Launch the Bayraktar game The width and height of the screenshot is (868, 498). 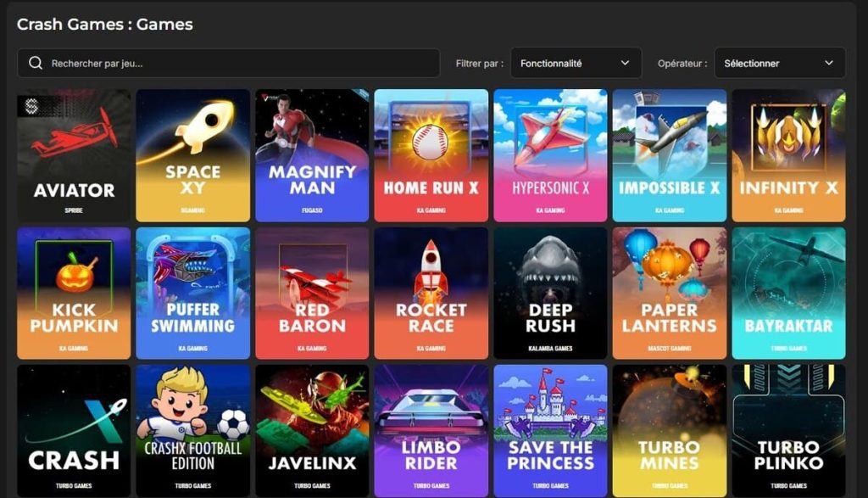click(788, 293)
